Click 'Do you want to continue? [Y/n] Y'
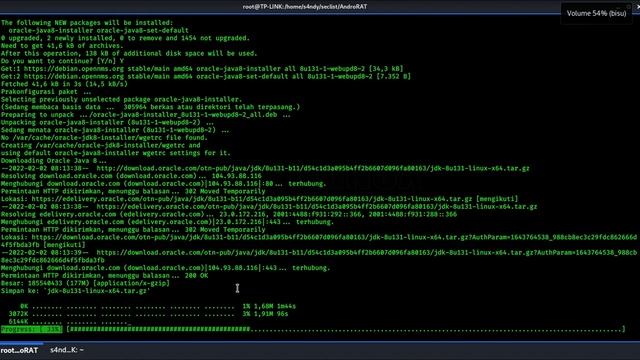 tap(62, 61)
